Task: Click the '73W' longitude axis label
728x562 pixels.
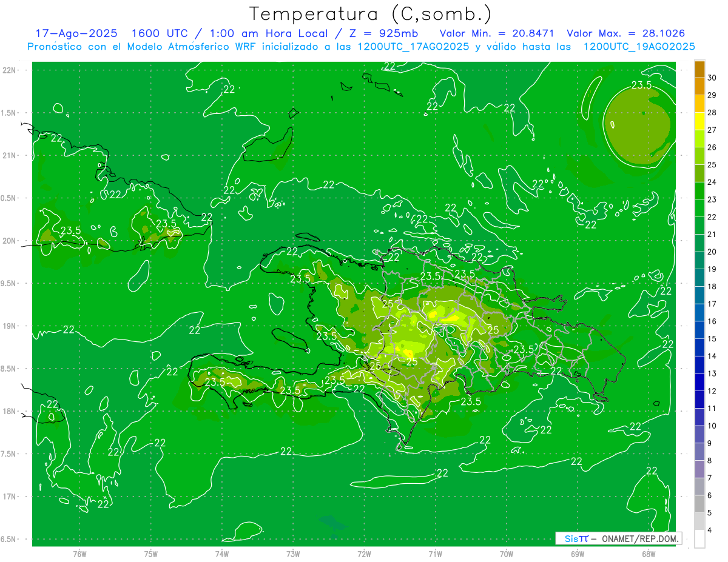Action: coord(293,554)
